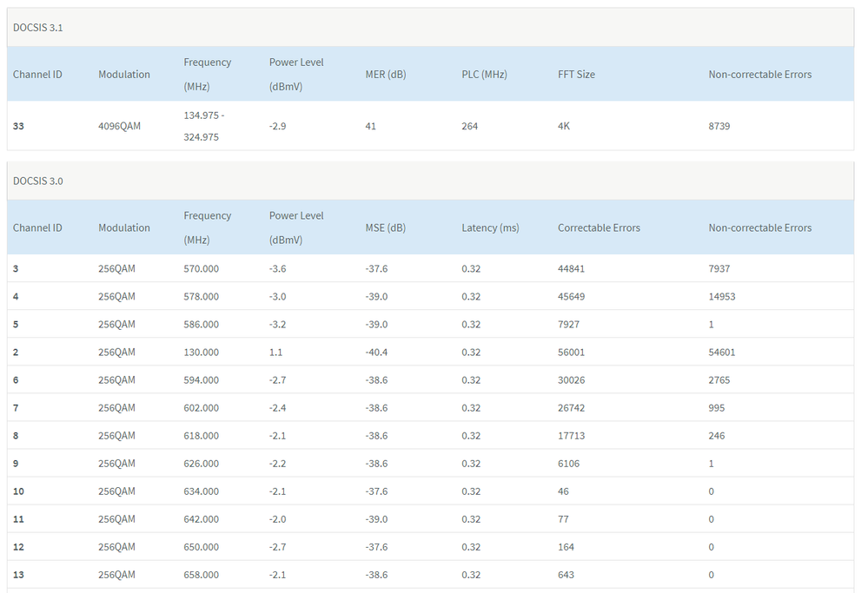Click the 570.000 frequency cell
The image size is (868, 593).
coord(201,269)
